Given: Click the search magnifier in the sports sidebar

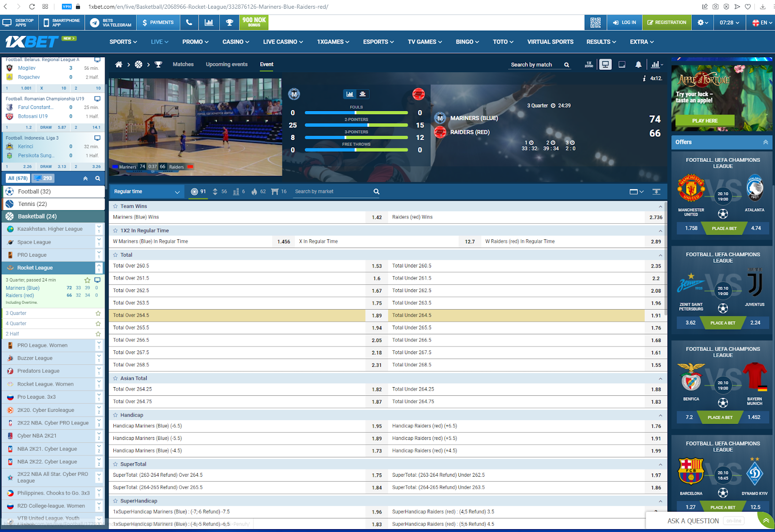Looking at the screenshot, I should click(98, 178).
